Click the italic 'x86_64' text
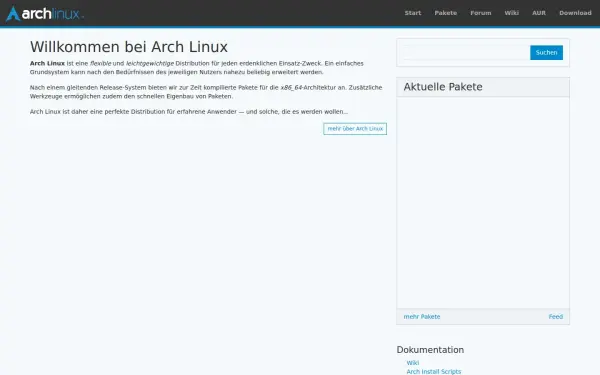The image size is (600, 375). [x=291, y=88]
